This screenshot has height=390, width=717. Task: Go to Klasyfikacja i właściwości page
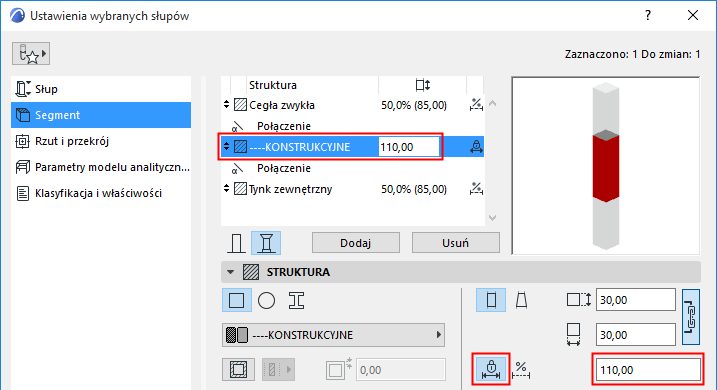(101, 193)
